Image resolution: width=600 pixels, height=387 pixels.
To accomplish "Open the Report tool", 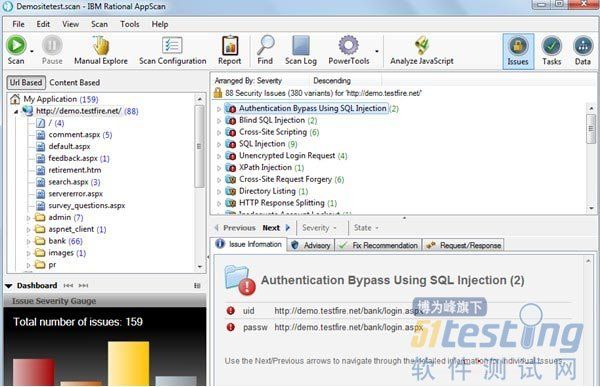I will tap(230, 50).
